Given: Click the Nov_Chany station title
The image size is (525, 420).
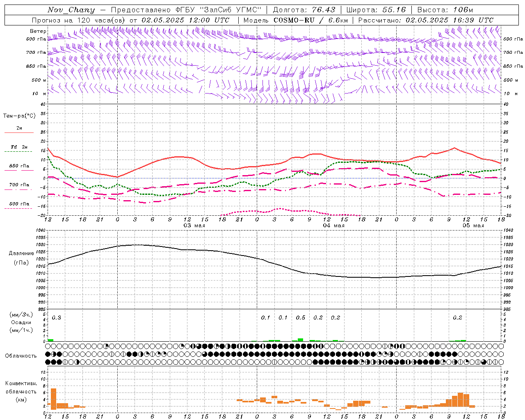Looking at the screenshot, I should (71, 10).
